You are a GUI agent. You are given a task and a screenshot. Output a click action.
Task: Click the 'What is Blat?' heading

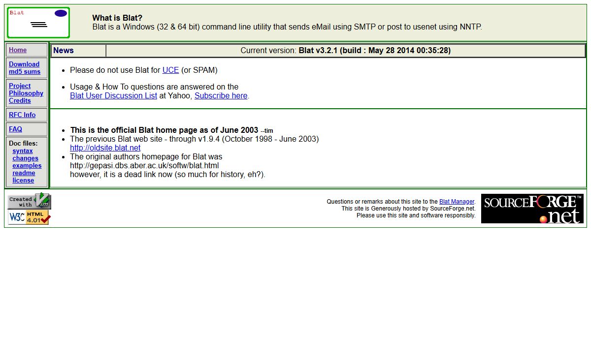coord(117,18)
